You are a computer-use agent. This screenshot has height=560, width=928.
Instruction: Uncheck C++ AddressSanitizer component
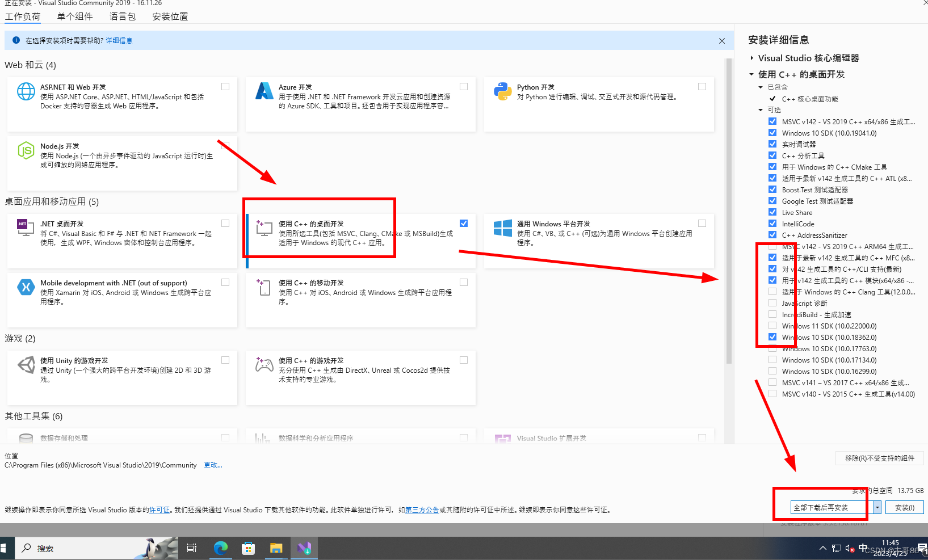click(x=772, y=235)
